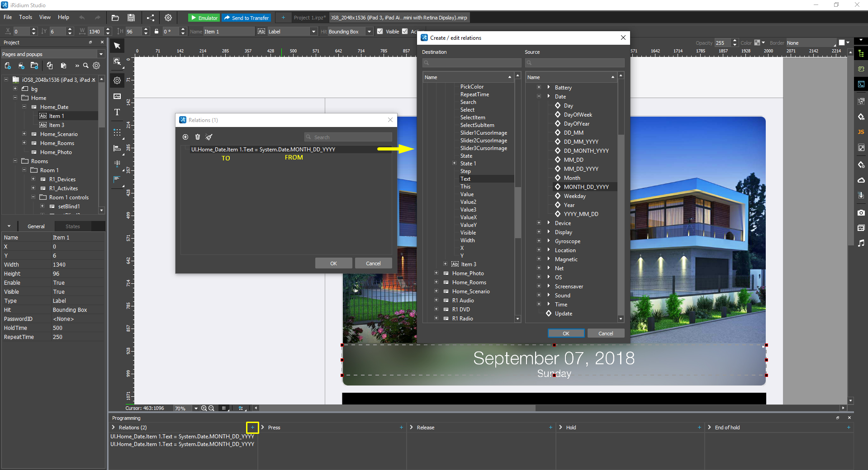868x470 pixels.
Task: Open the Color swatch picker
Action: [x=759, y=43]
